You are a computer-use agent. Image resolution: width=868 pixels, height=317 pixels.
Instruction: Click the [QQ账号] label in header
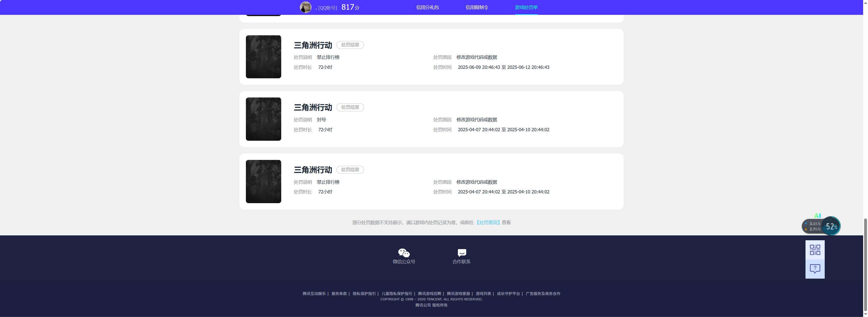coord(327,8)
